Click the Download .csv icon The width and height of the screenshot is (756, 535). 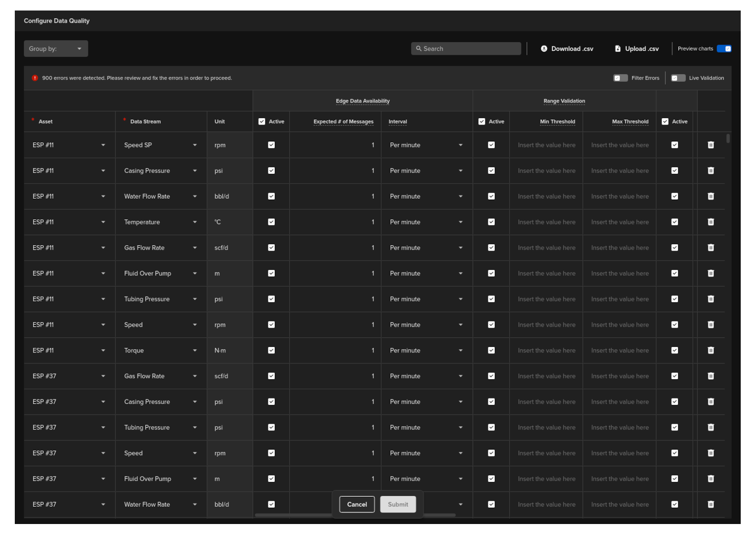tap(544, 49)
